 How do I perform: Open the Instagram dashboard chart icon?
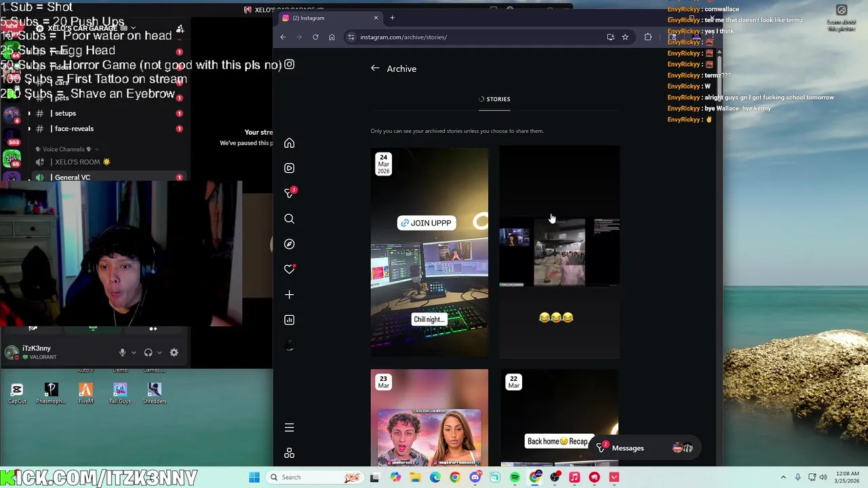click(289, 320)
